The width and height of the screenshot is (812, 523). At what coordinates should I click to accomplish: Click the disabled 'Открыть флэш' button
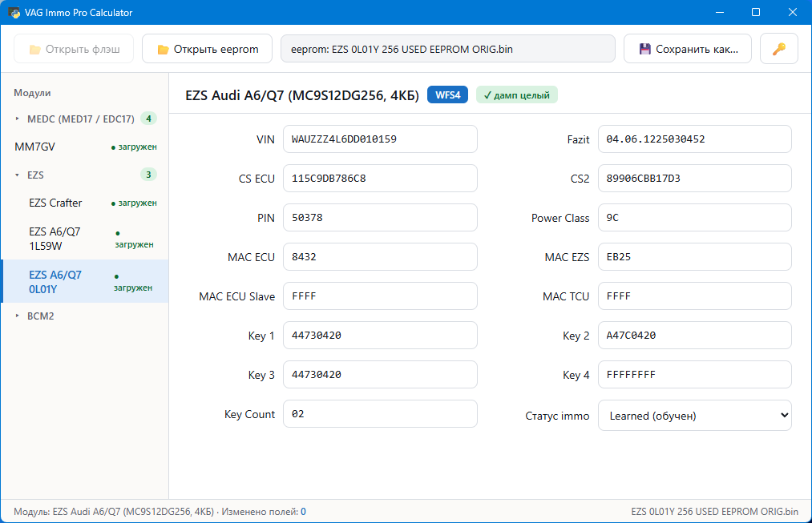[x=74, y=49]
